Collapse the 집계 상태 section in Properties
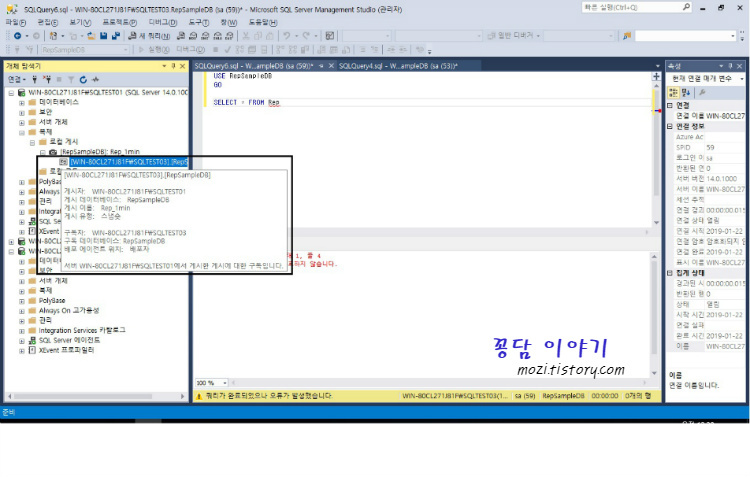This screenshot has width=750, height=477. click(x=670, y=273)
